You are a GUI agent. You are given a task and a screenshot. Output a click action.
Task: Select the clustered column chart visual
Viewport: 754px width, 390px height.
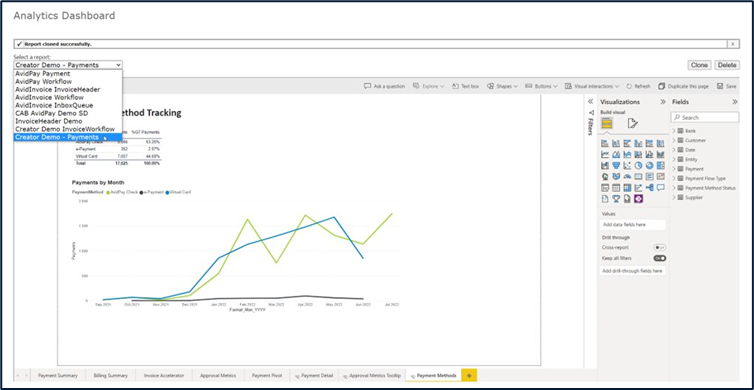639,143
